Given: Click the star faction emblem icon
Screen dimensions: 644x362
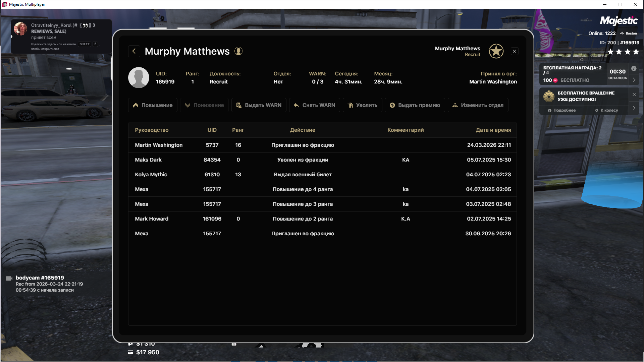Looking at the screenshot, I should pos(496,51).
